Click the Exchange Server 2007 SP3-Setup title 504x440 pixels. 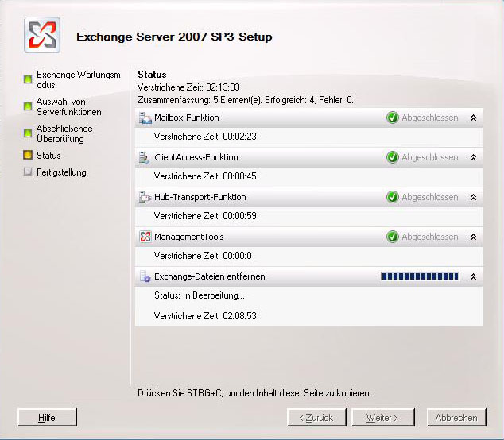coord(174,37)
